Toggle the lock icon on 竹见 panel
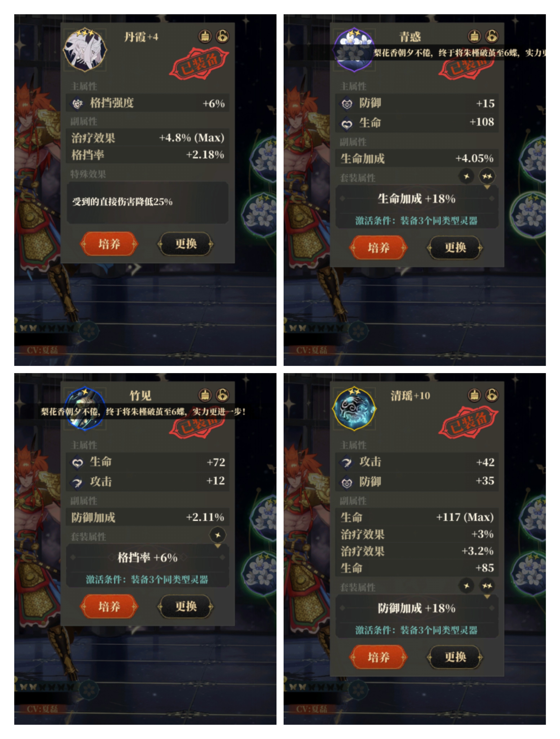560x739 pixels. tap(222, 395)
